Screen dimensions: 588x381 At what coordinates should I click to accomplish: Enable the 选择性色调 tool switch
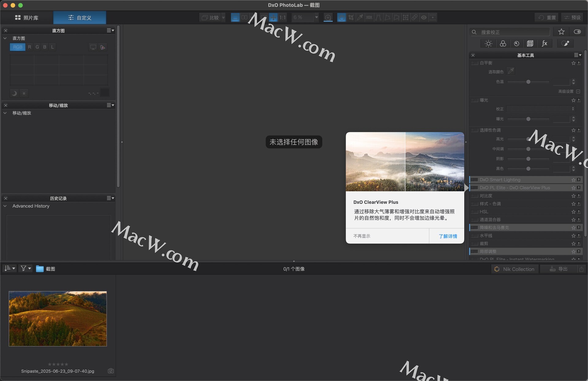click(475, 130)
